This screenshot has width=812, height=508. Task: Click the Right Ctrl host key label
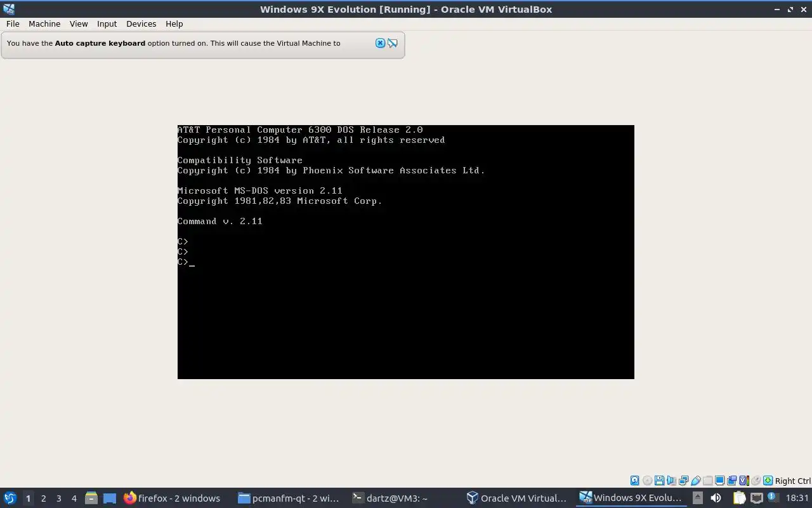point(792,481)
